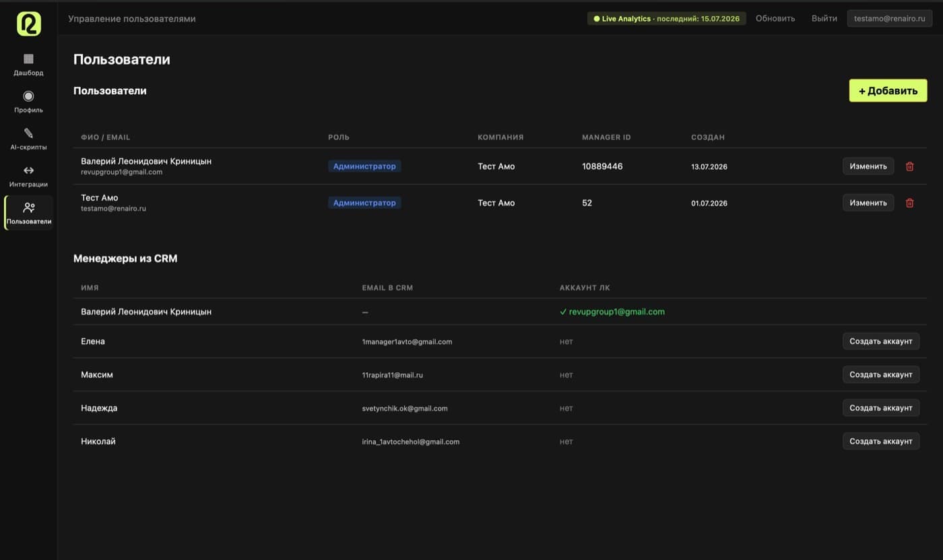Click the EMAIL В CRM column header
The width and height of the screenshot is (943, 560).
(387, 287)
